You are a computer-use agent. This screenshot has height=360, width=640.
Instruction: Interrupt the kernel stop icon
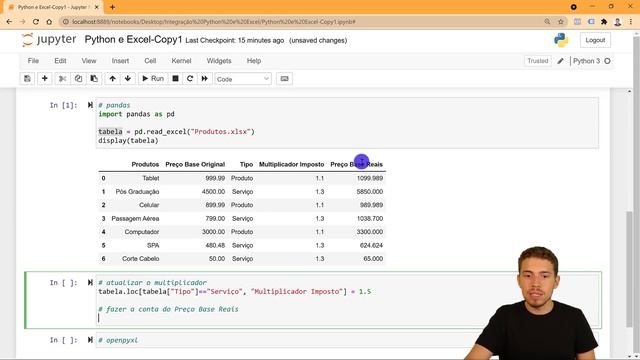(176, 79)
